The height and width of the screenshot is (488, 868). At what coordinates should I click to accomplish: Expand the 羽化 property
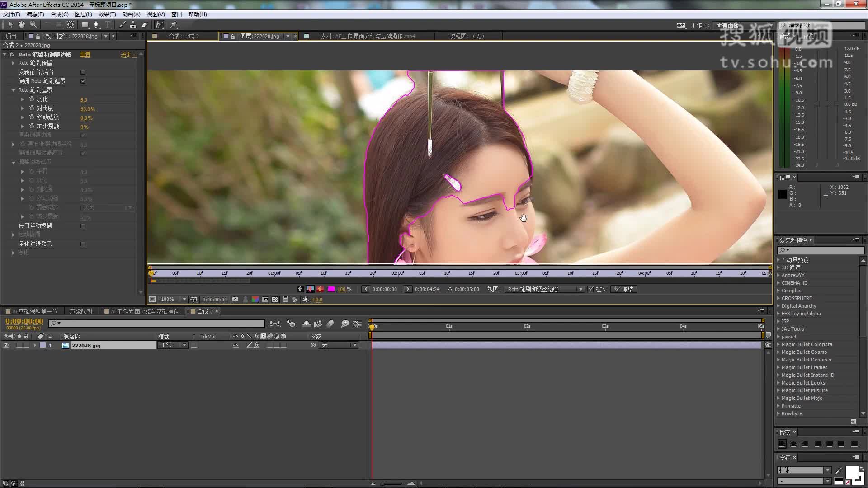(23, 99)
